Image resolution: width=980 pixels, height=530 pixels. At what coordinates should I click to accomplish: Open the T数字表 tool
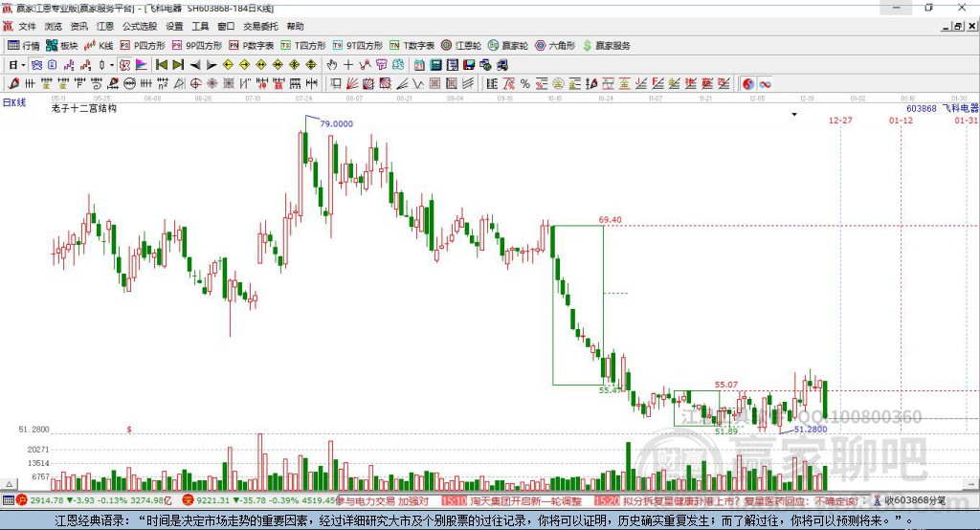point(412,46)
